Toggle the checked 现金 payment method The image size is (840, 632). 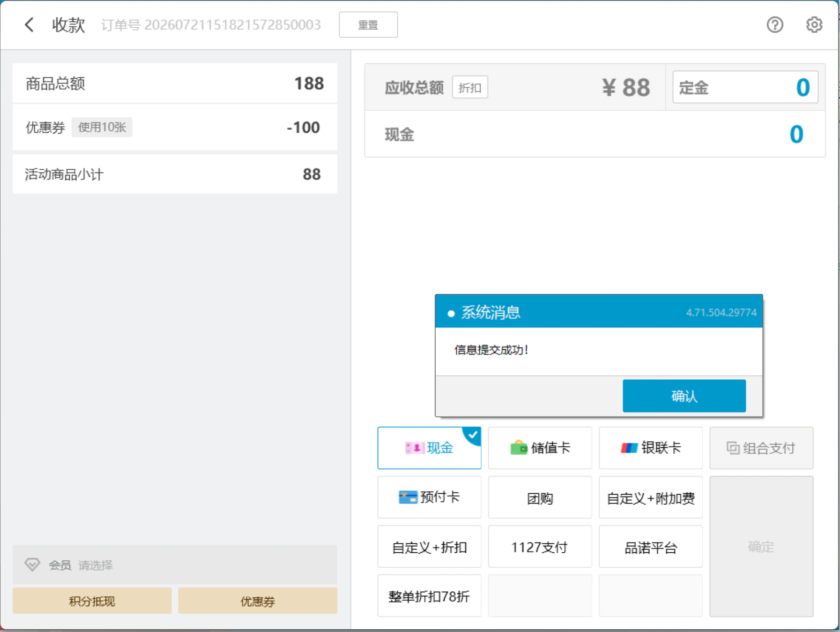click(x=429, y=448)
